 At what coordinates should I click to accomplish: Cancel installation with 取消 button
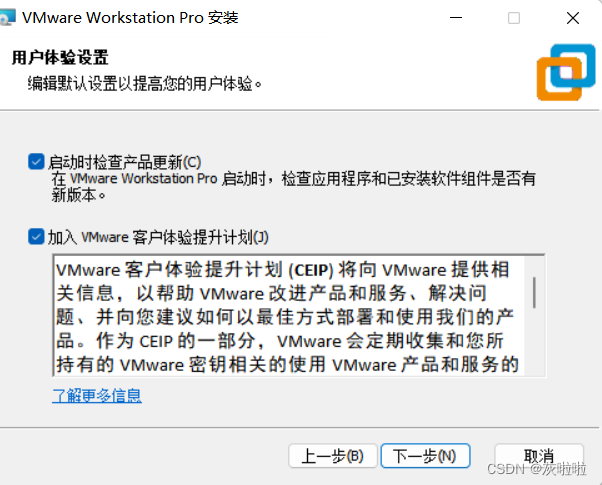tap(539, 456)
